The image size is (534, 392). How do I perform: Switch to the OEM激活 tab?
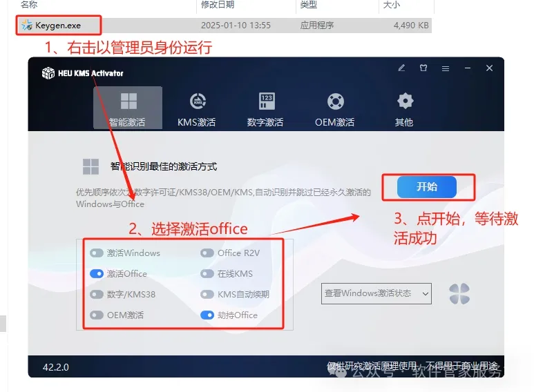(335, 109)
